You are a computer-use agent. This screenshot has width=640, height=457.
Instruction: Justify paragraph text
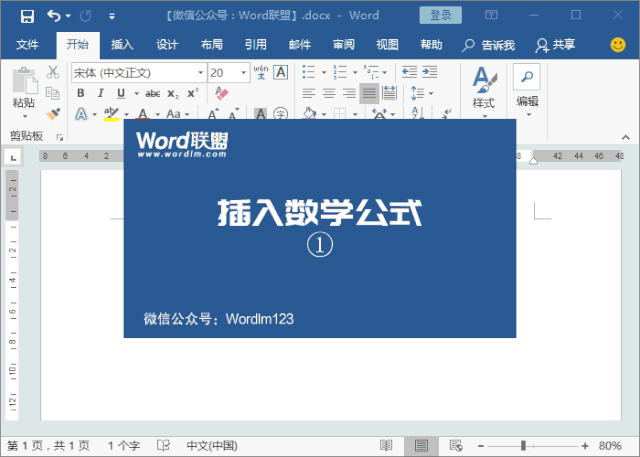[x=369, y=93]
